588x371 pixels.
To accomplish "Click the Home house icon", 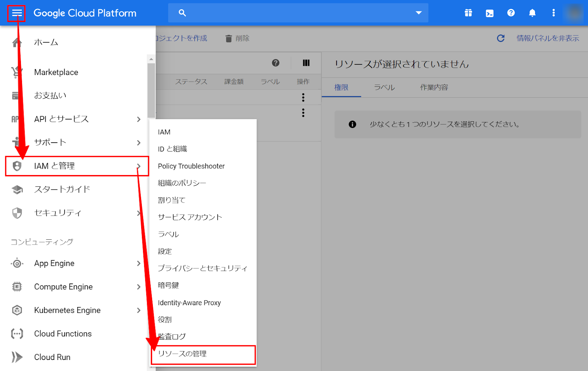I will [x=16, y=42].
